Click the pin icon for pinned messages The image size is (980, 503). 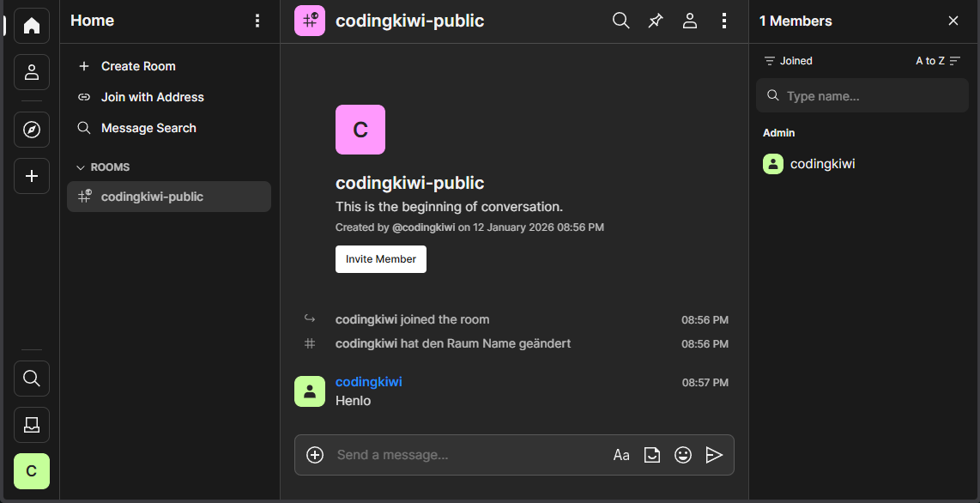point(656,21)
